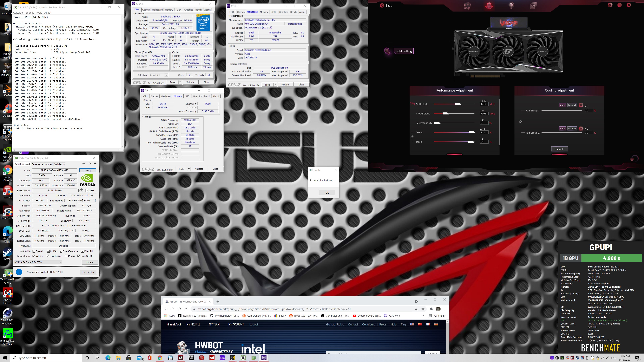Reload the HWBOT page in Chrome

point(179,309)
